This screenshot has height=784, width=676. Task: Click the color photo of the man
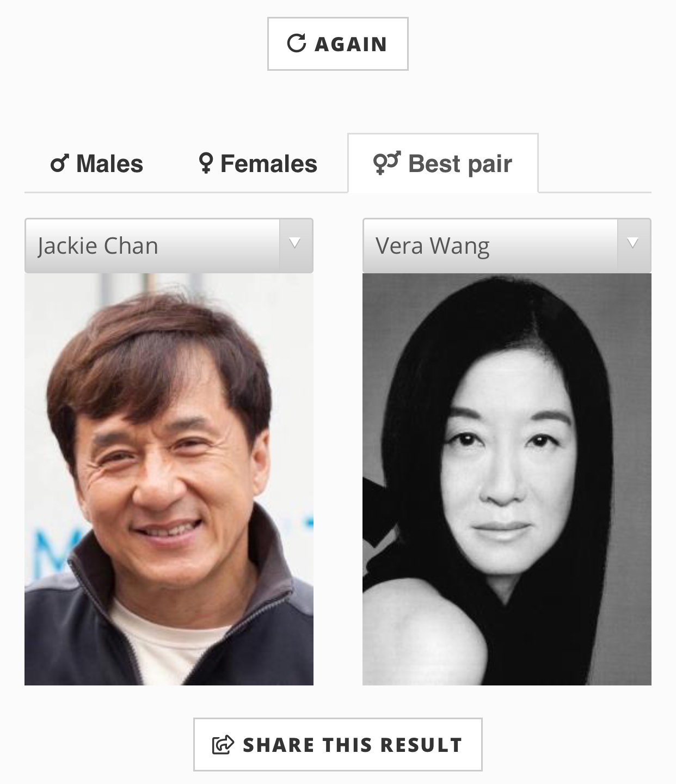point(169,479)
